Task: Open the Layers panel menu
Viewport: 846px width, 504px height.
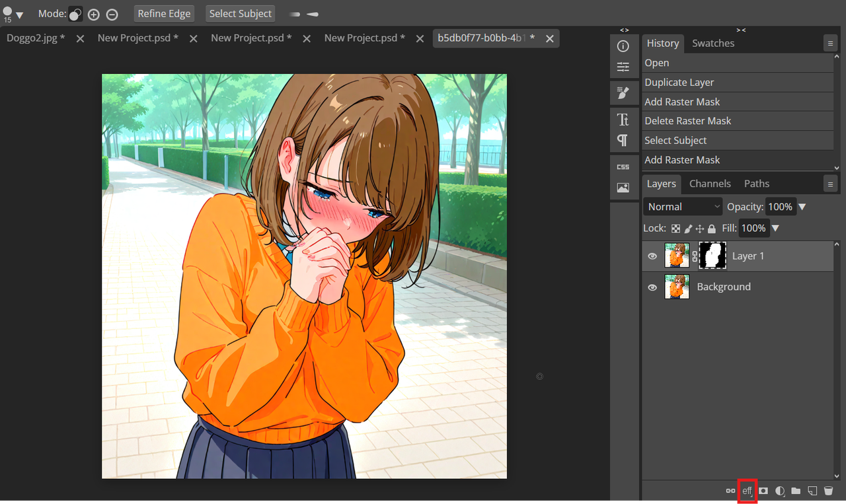Action: pyautogui.click(x=830, y=184)
